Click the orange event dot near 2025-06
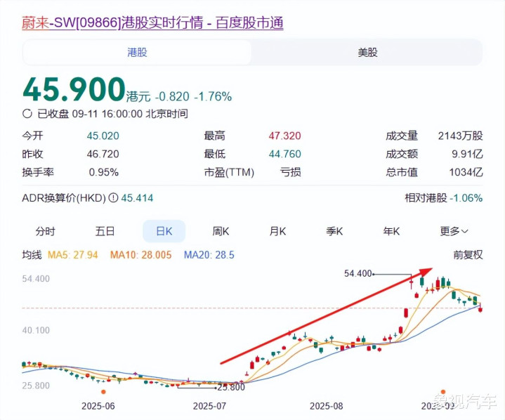Viewport: 505px width, 420px height. click(103, 392)
